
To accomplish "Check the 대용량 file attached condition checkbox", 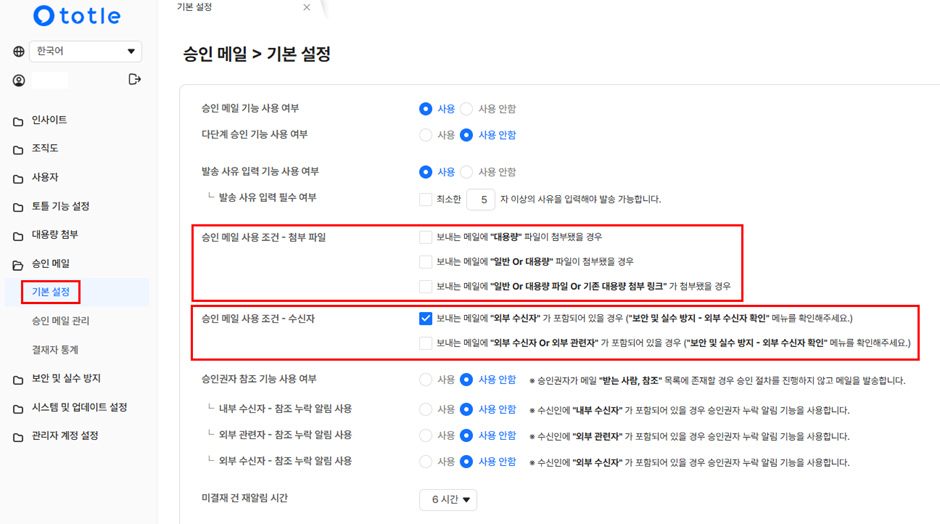I will tap(426, 238).
